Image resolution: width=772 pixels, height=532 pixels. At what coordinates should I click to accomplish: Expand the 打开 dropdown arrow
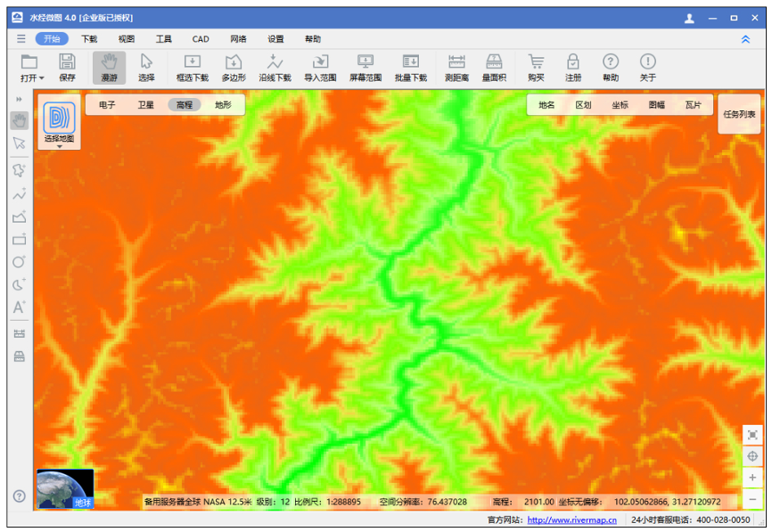pyautogui.click(x=42, y=78)
